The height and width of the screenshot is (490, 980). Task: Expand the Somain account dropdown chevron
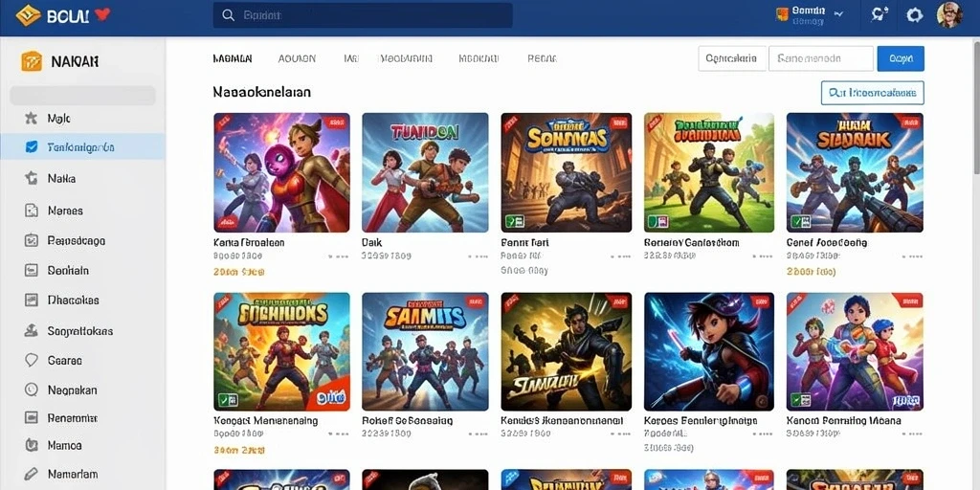tap(837, 11)
